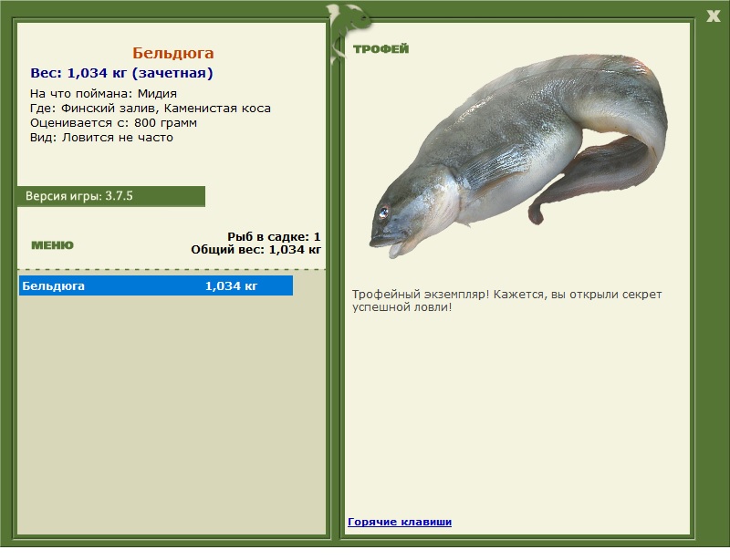Click the Общий вес: 1,034 кг total
The height and width of the screenshot is (560, 730).
(x=256, y=250)
